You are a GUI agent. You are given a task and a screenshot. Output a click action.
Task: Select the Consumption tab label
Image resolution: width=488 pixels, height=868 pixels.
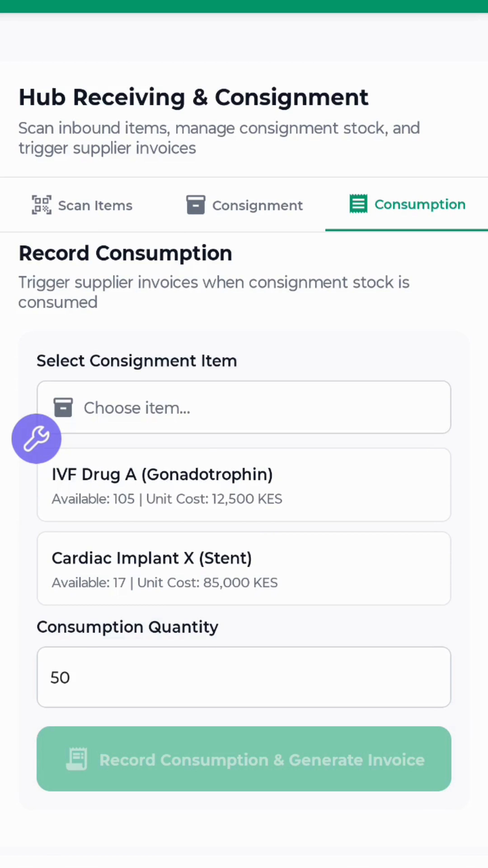pyautogui.click(x=420, y=204)
